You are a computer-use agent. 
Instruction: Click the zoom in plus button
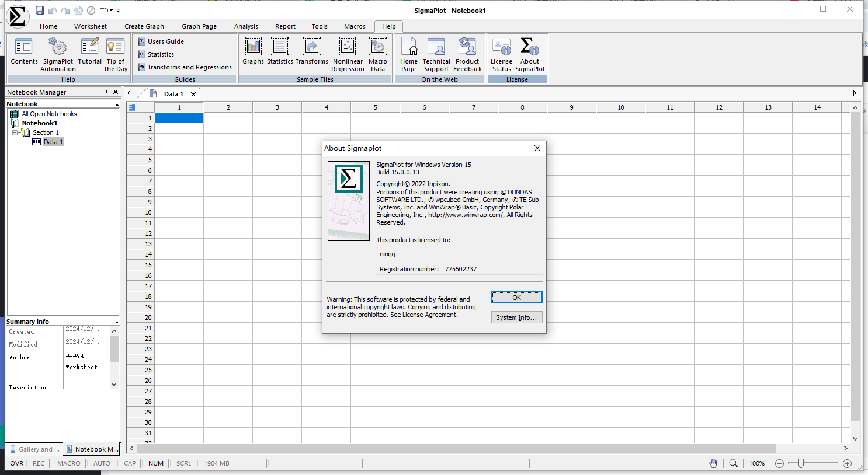click(848, 463)
